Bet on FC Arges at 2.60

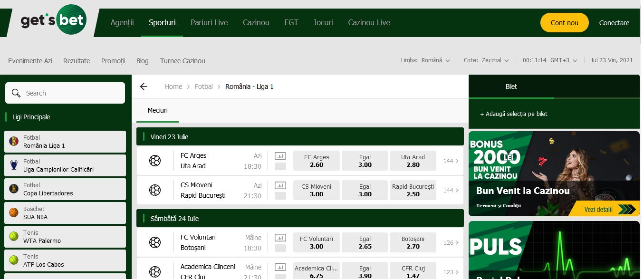point(317,161)
